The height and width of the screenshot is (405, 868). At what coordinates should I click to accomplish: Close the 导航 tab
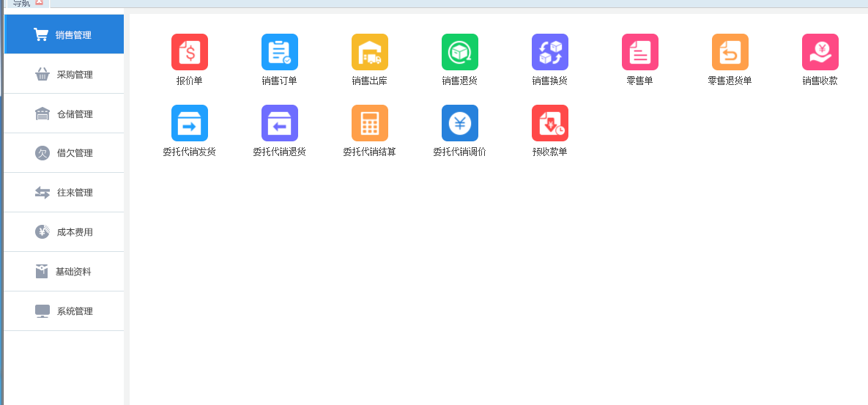(40, 2)
